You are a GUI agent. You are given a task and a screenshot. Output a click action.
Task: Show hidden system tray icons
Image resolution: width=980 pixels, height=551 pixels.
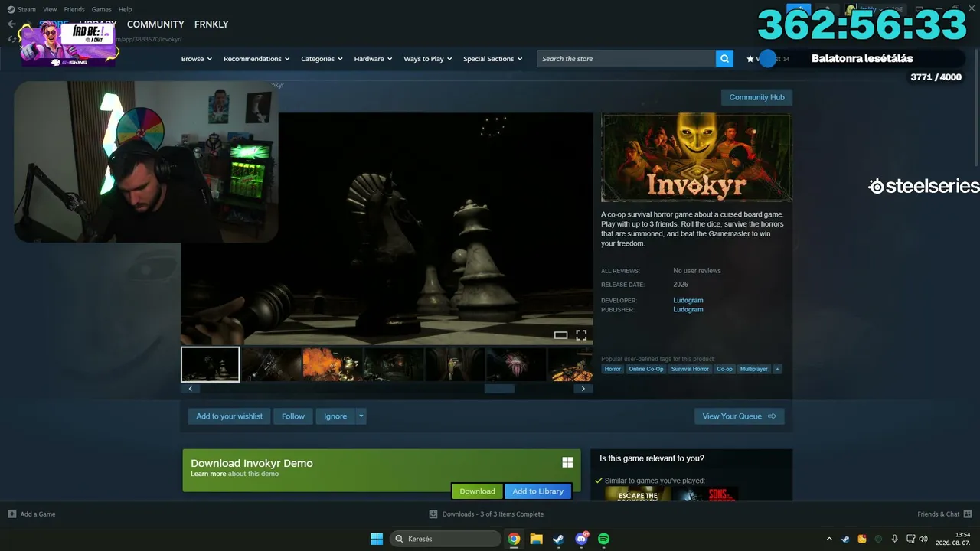click(x=829, y=539)
